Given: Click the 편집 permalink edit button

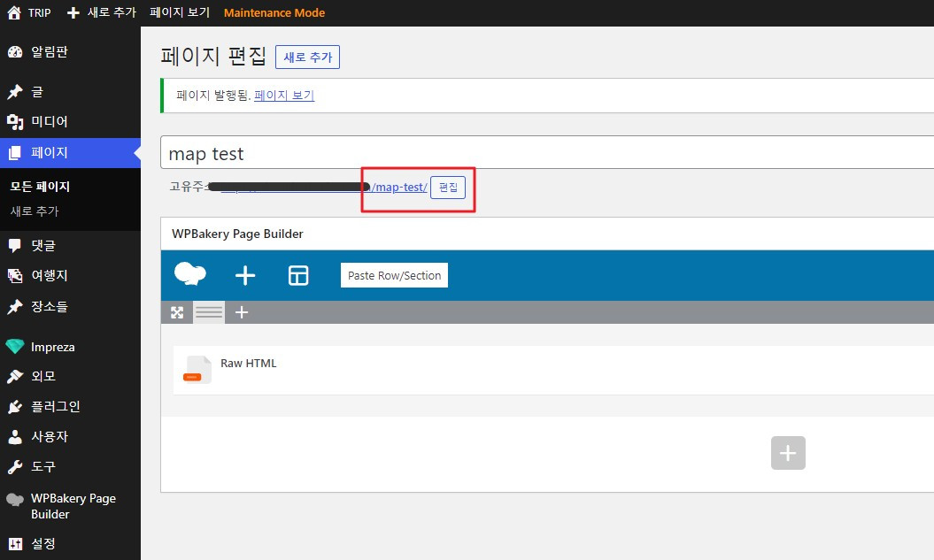Looking at the screenshot, I should pyautogui.click(x=448, y=188).
